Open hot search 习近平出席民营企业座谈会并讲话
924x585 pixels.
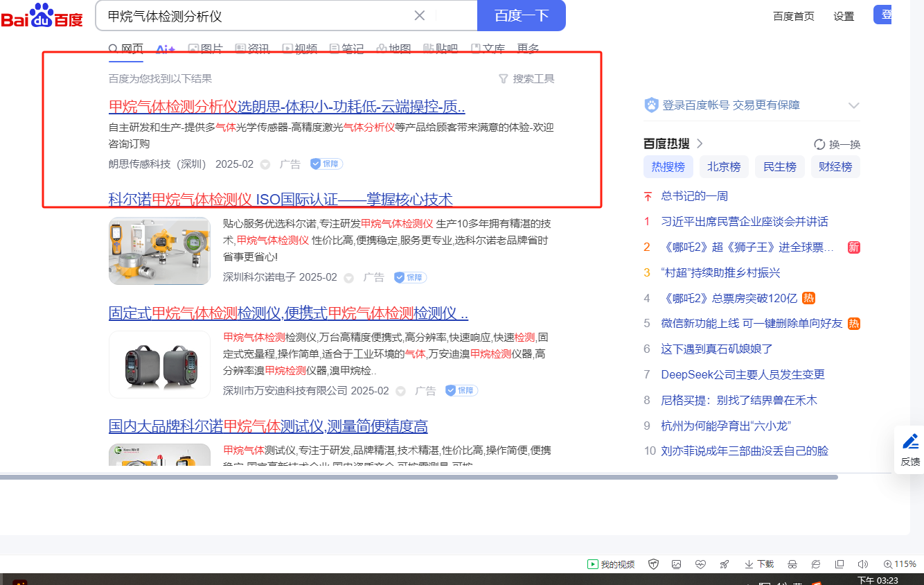coord(745,222)
